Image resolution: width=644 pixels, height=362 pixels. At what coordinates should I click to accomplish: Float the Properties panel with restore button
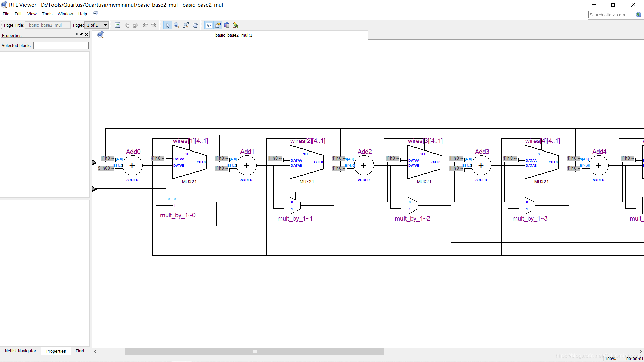pyautogui.click(x=82, y=34)
